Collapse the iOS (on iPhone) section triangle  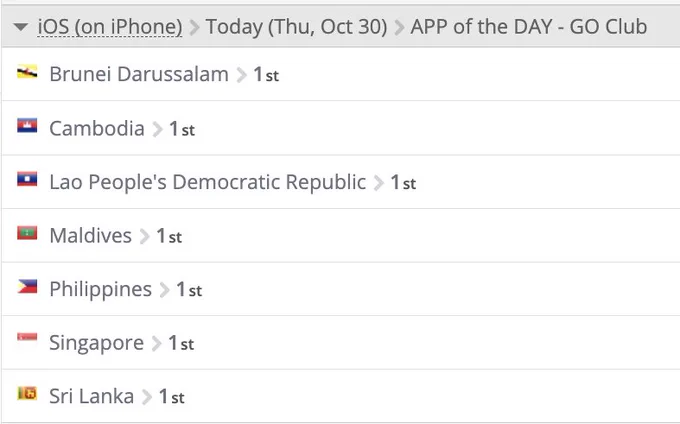[20, 27]
